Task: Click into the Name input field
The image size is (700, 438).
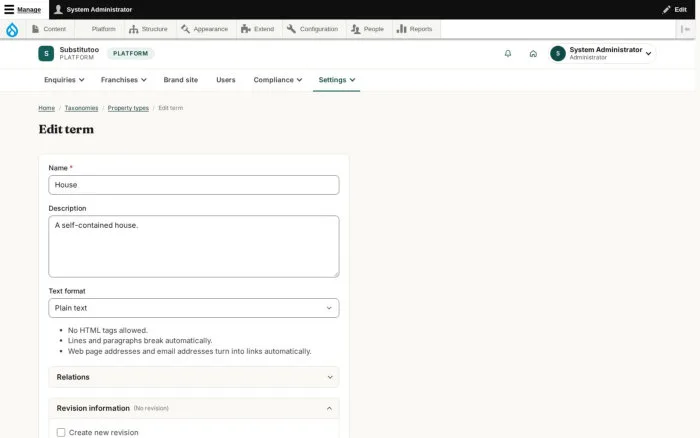Action: [194, 185]
